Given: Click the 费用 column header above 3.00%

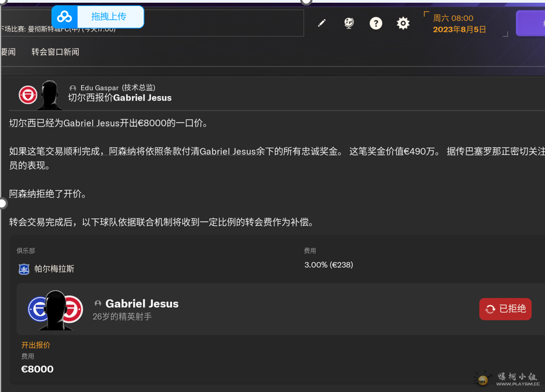Looking at the screenshot, I should pyautogui.click(x=310, y=251).
